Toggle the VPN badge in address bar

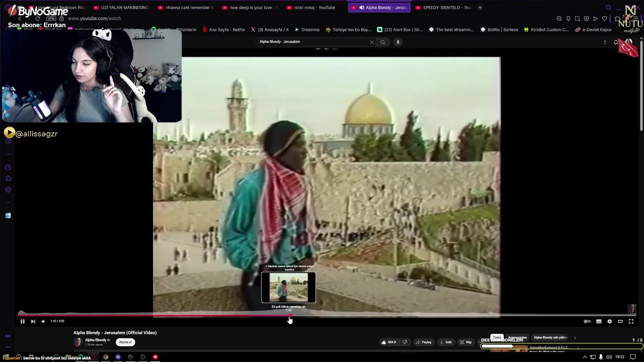point(51,19)
